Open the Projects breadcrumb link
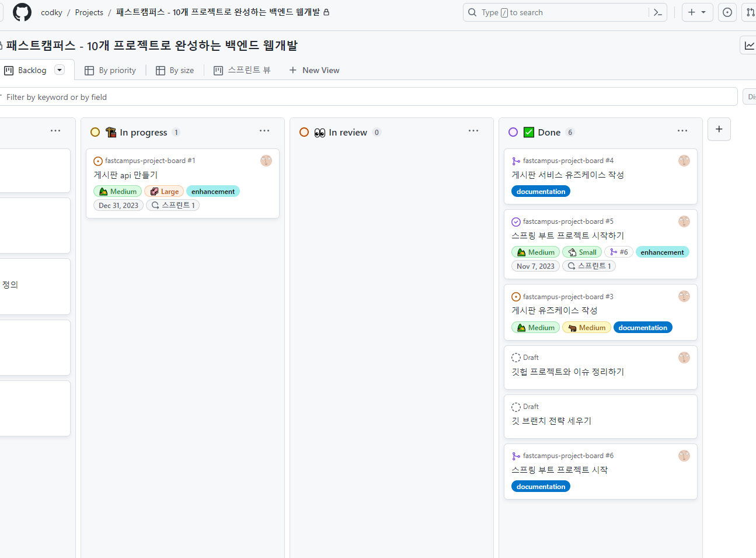This screenshot has height=558, width=756. [89, 12]
